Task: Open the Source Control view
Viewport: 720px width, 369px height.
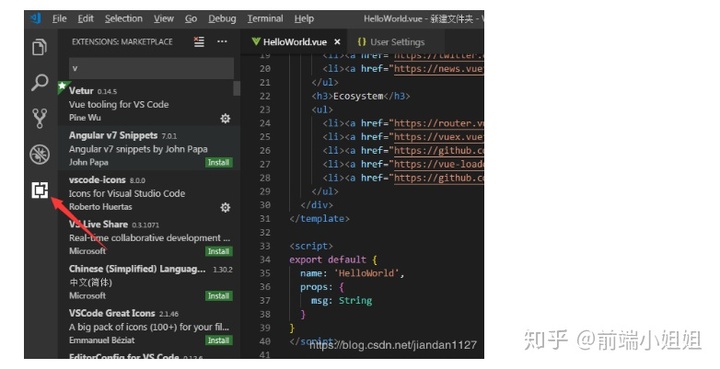Action: point(39,118)
